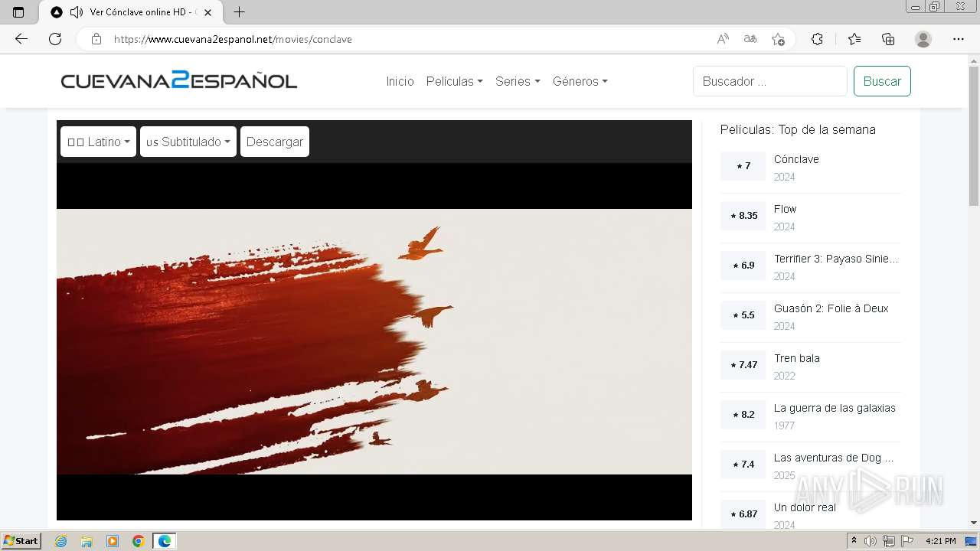Click the 7.47 rating badge for Tren bala
This screenshot has height=551, width=980.
743,365
